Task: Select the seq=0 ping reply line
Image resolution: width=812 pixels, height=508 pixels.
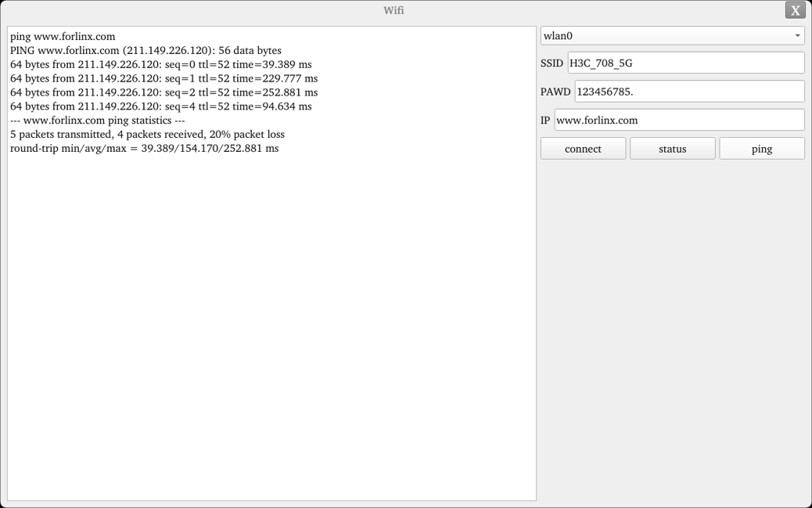Action: coord(160,65)
